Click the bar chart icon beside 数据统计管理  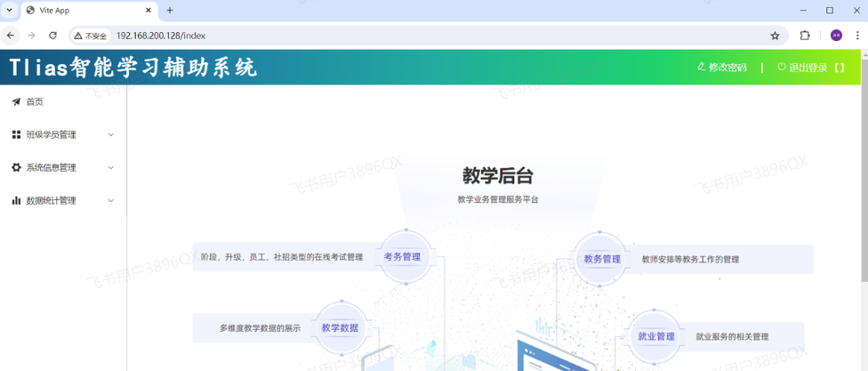coord(16,200)
